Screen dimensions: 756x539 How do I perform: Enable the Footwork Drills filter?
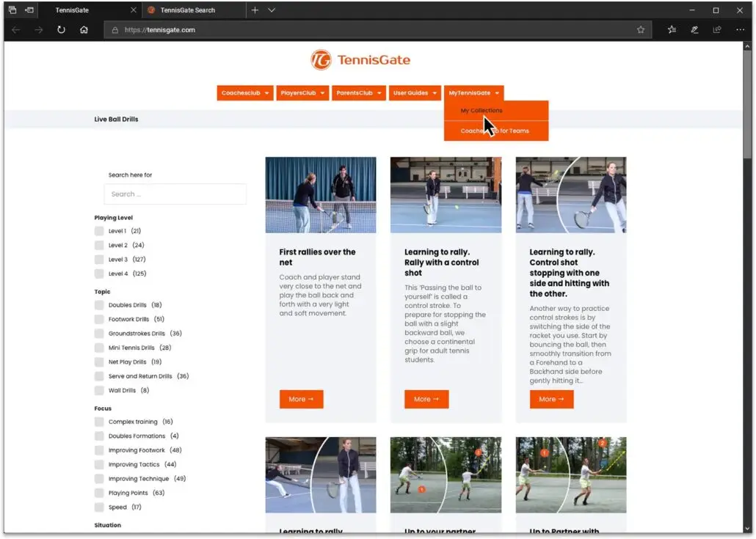[99, 319]
